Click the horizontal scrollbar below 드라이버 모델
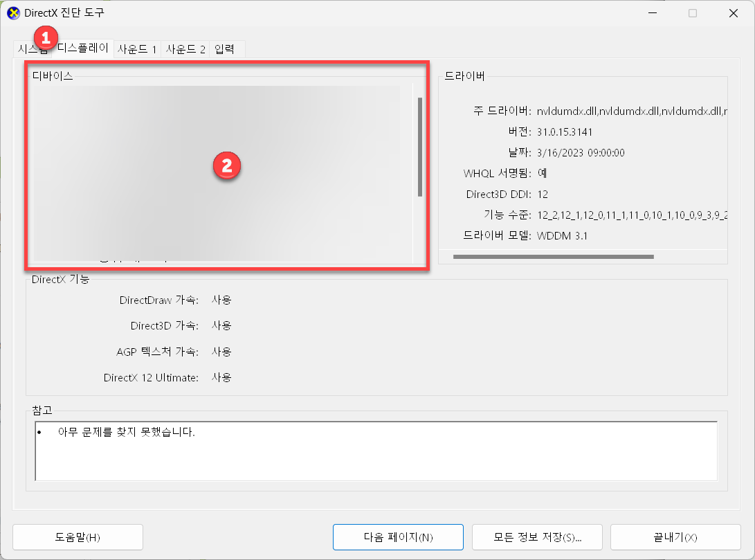The width and height of the screenshot is (755, 560). coord(554,256)
